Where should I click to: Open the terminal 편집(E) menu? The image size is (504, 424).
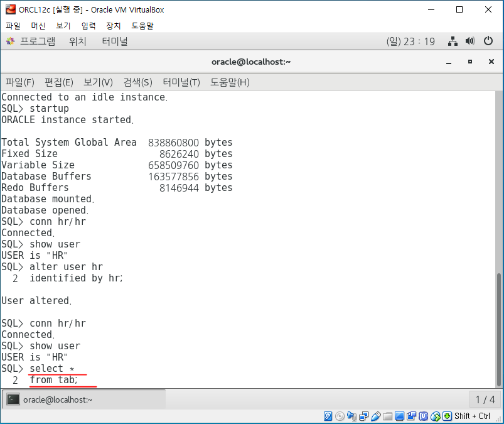pyautogui.click(x=59, y=82)
